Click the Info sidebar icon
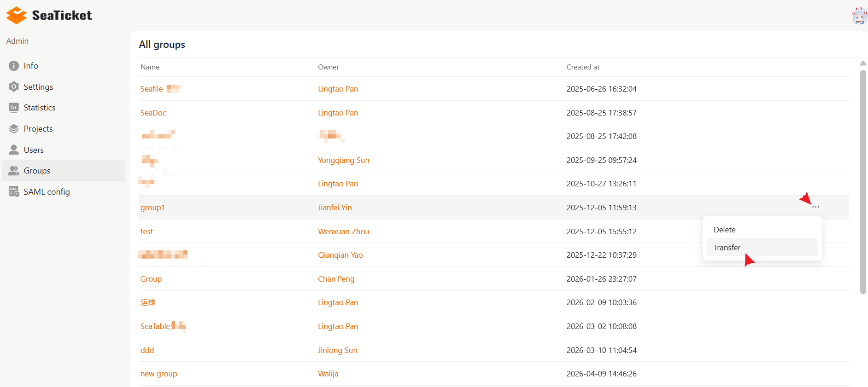The width and height of the screenshot is (868, 387). pyautogui.click(x=14, y=66)
